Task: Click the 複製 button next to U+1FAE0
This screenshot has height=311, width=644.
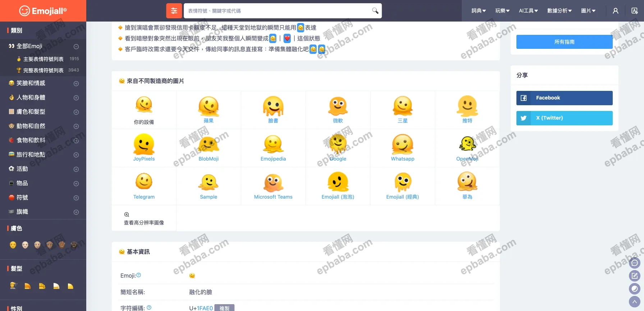Action: (x=224, y=308)
